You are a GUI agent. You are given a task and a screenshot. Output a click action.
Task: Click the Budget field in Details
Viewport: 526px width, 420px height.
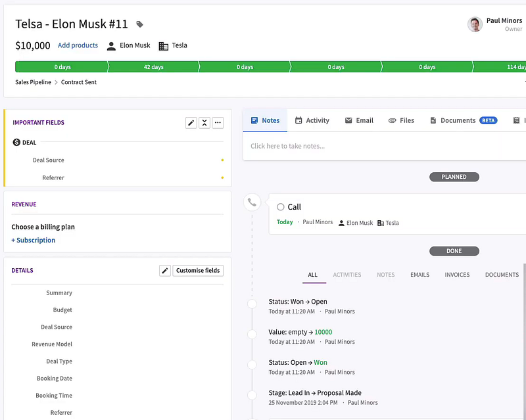[x=118, y=310]
